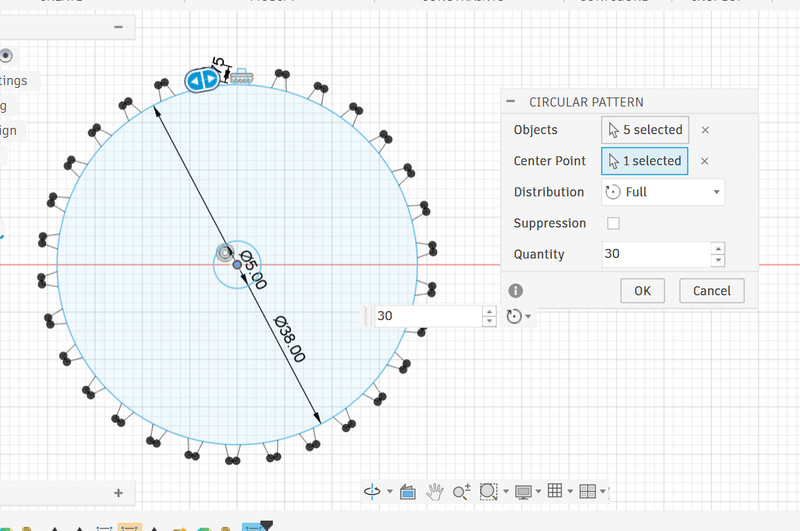Click the coincident constraint glyph near circle center
The height and width of the screenshot is (531, 800).
[225, 252]
